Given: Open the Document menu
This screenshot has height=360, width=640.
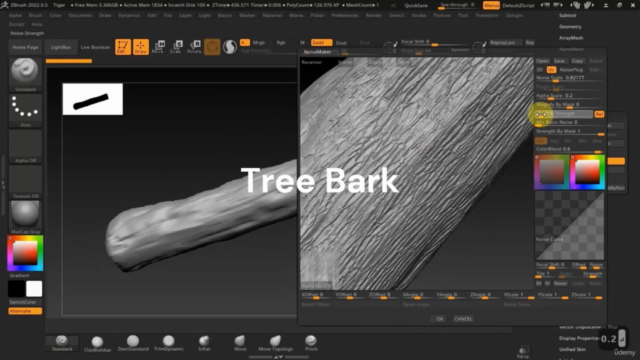Looking at the screenshot, I should tap(80, 15).
